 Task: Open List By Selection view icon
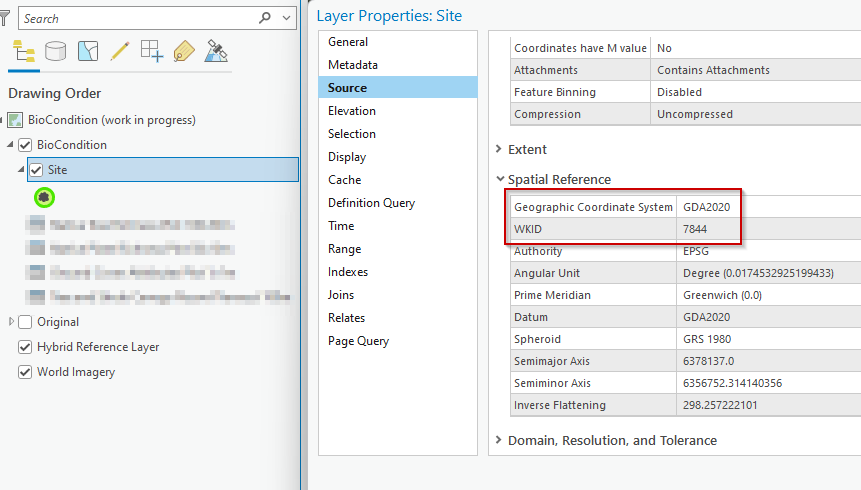click(x=88, y=51)
